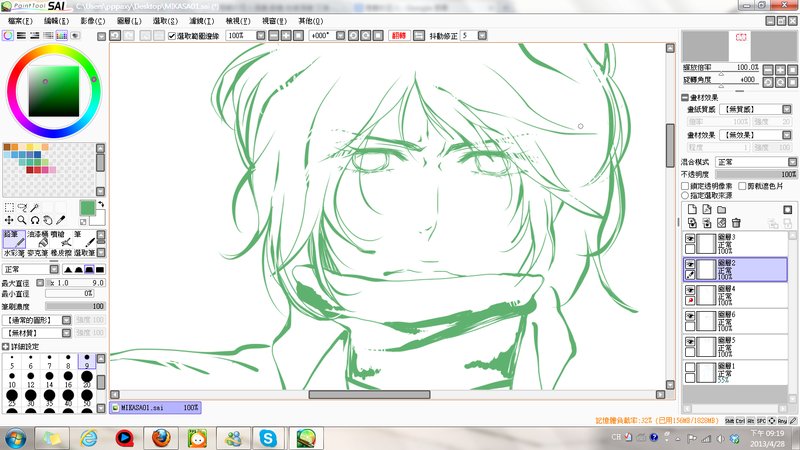Open the 圖層(L) menu
Image resolution: width=800 pixels, height=450 pixels.
tap(129, 21)
